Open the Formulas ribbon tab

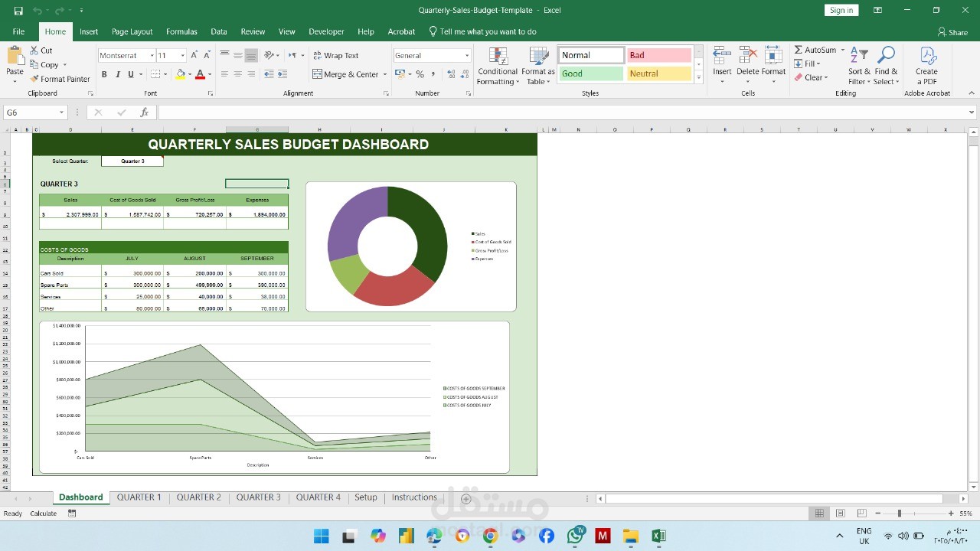181,31
